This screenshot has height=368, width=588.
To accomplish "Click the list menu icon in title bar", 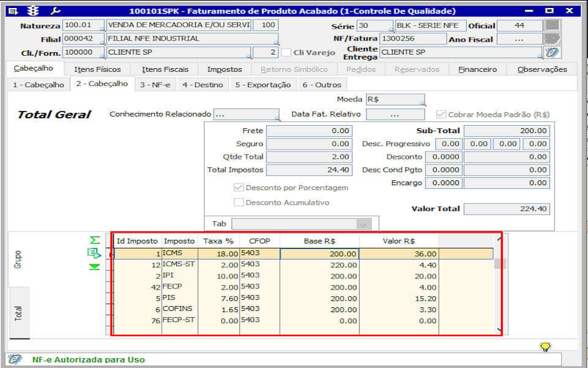I will pyautogui.click(x=13, y=11).
